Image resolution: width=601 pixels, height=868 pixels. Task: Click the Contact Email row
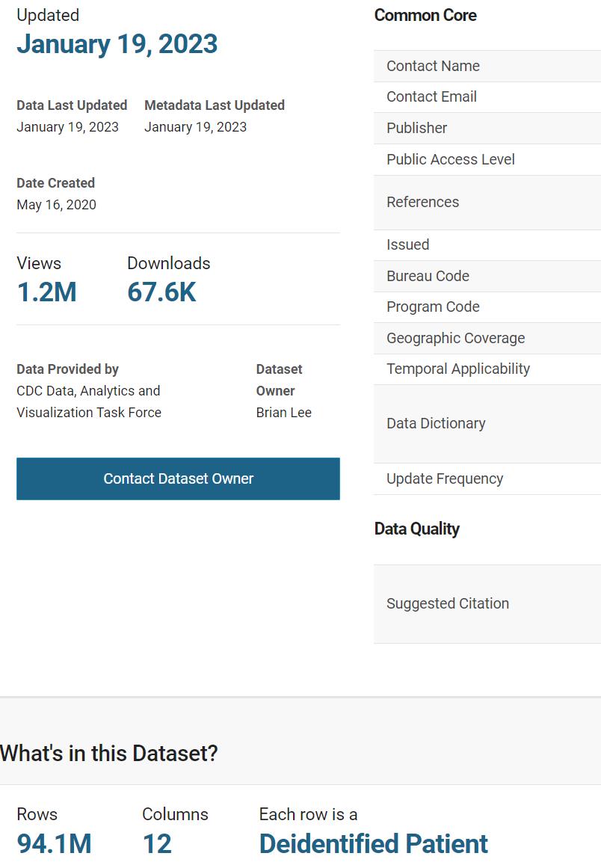pyautogui.click(x=431, y=96)
